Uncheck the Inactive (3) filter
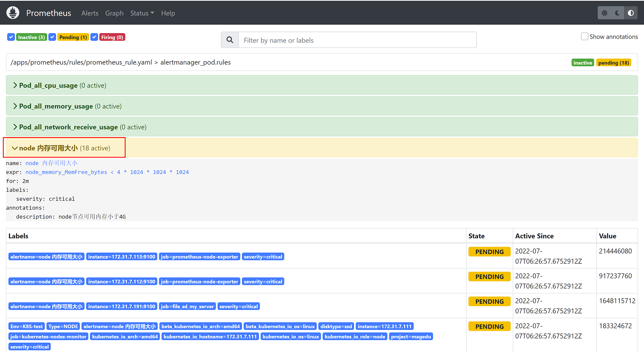Viewport: 644px width, 352px height. (x=11, y=37)
